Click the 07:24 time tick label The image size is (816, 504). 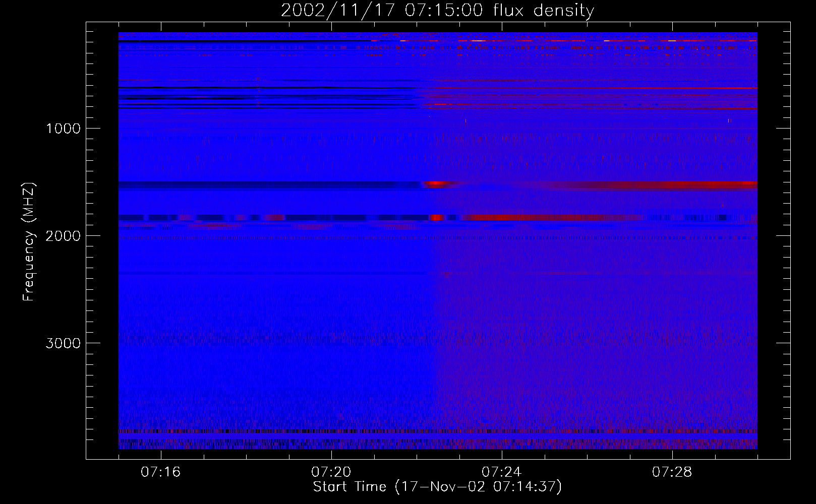pyautogui.click(x=502, y=472)
